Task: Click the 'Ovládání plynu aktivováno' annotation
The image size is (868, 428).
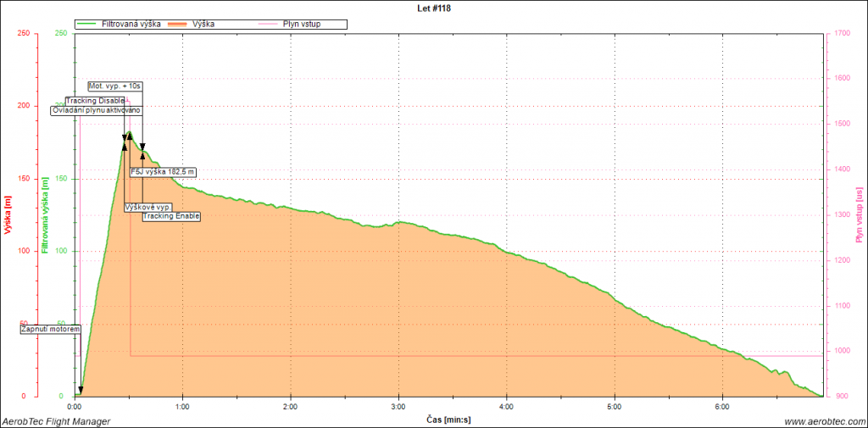Action: pos(97,110)
